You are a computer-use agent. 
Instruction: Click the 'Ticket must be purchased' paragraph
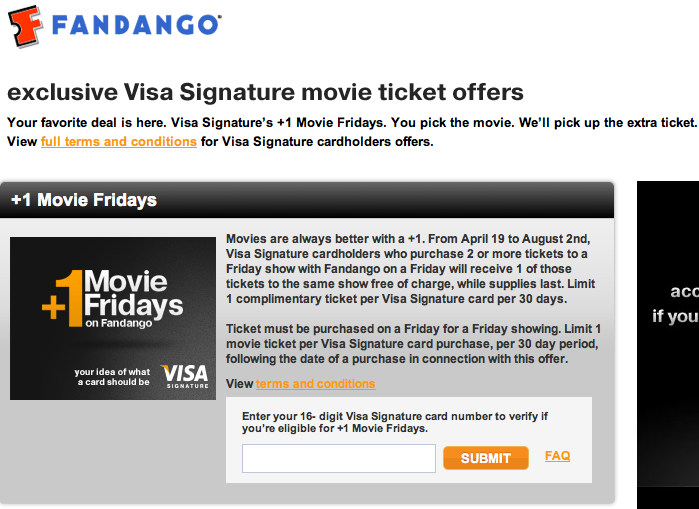(x=413, y=344)
